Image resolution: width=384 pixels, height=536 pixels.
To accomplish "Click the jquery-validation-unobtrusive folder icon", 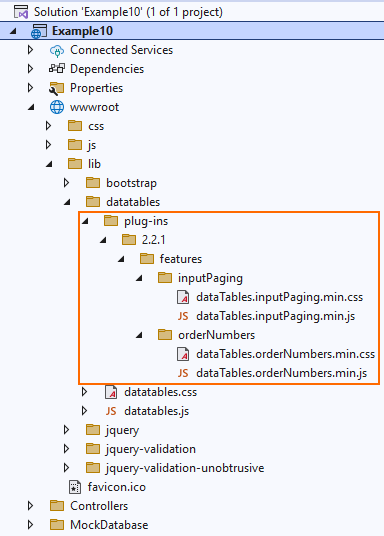I will tap(93, 468).
